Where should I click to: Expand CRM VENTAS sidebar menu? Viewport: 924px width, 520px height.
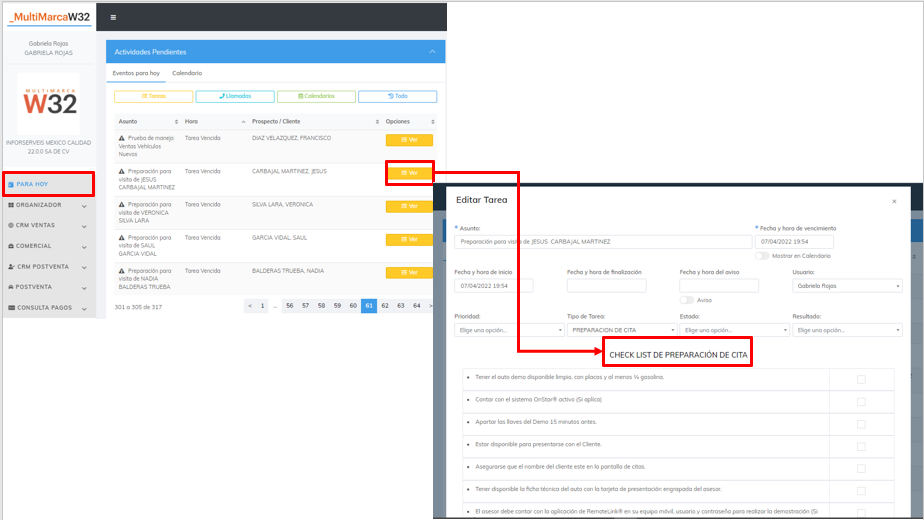click(x=48, y=226)
